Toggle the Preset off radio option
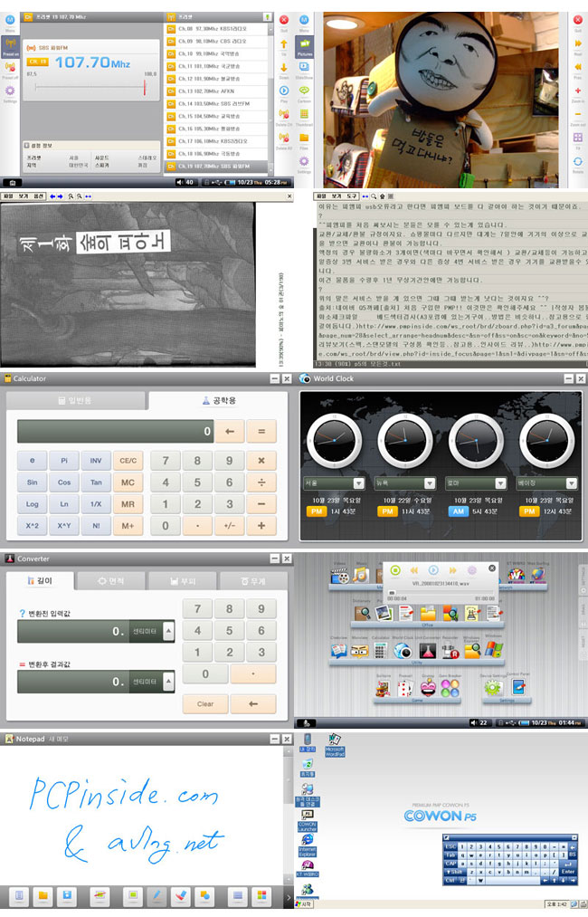The width and height of the screenshot is (588, 917). (x=10, y=69)
